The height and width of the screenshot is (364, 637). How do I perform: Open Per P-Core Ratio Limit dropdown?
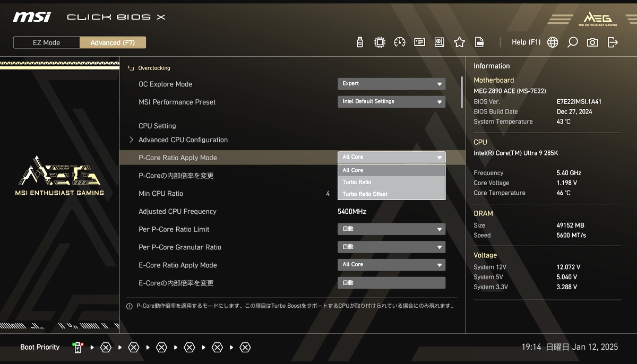(x=391, y=229)
